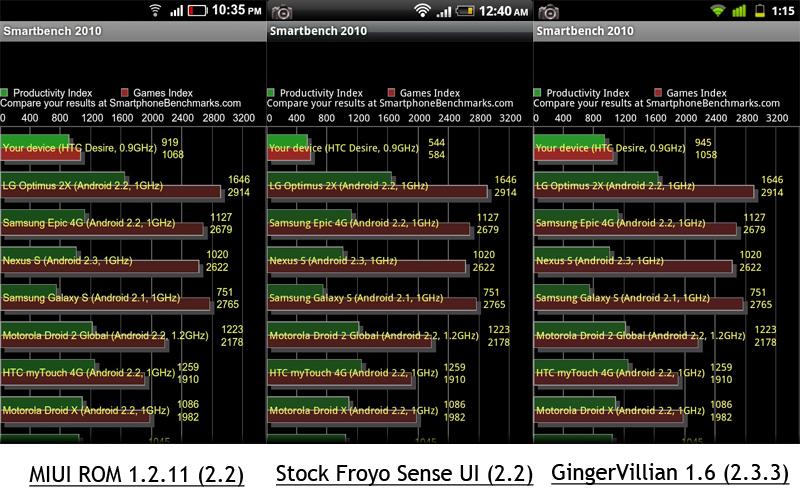Select Samsung Galaxy S row in the MIUI panel

pos(120,298)
